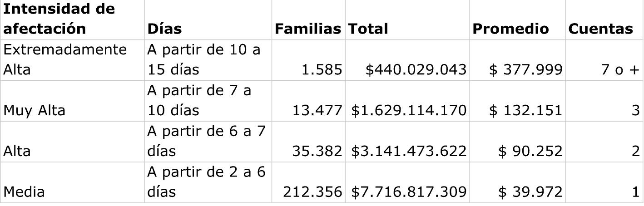
Task: Select the "Días" column header
Action: [164, 29]
